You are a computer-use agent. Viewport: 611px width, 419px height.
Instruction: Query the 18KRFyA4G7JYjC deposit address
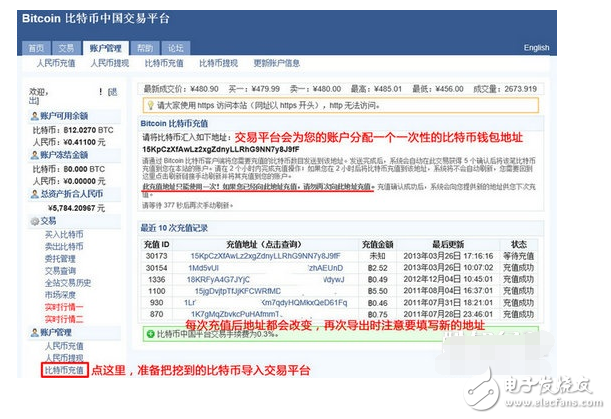pos(265,279)
